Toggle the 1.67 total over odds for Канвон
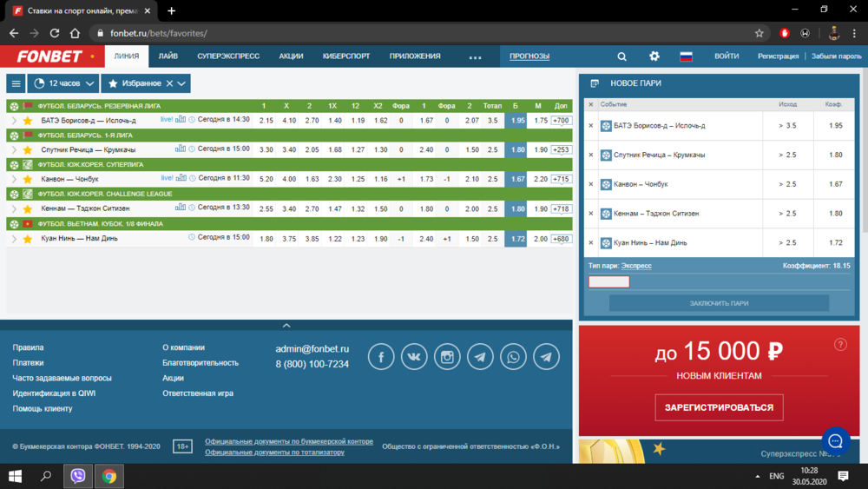This screenshot has width=868, height=489. click(x=516, y=179)
